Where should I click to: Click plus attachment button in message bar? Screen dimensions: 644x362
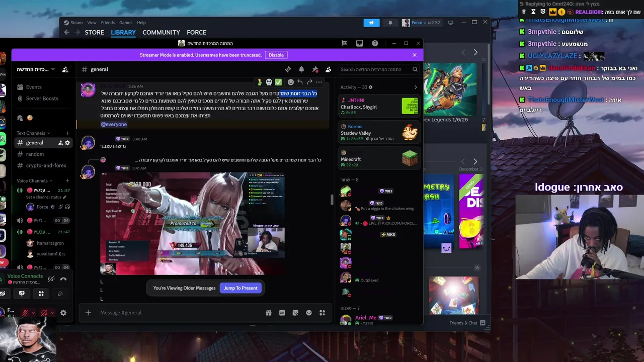tap(88, 313)
